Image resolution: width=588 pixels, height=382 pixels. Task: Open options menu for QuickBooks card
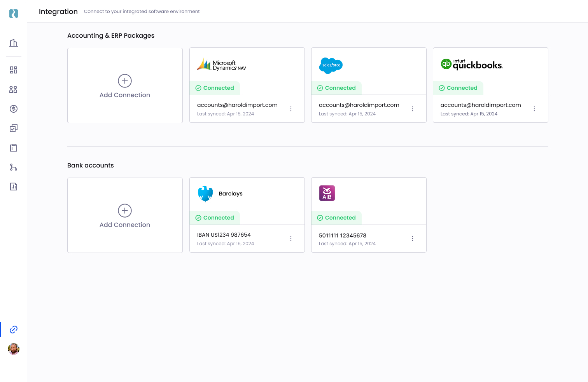pyautogui.click(x=534, y=109)
